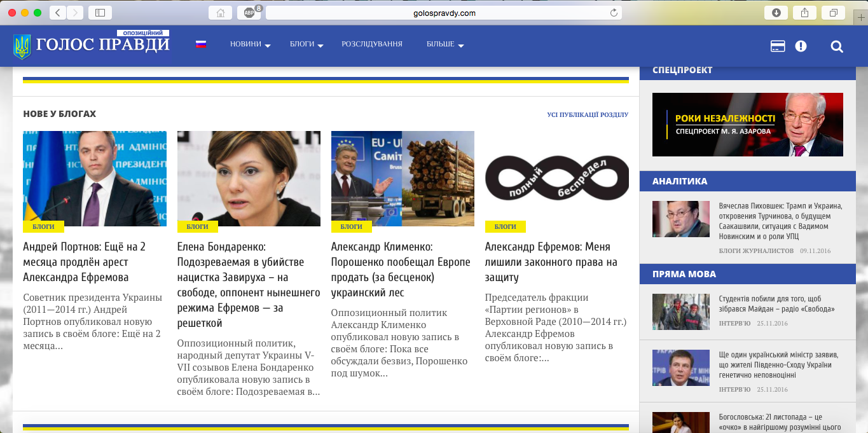Select БЛОГИ tag under Бондаренко photo
868x433 pixels.
pos(198,226)
